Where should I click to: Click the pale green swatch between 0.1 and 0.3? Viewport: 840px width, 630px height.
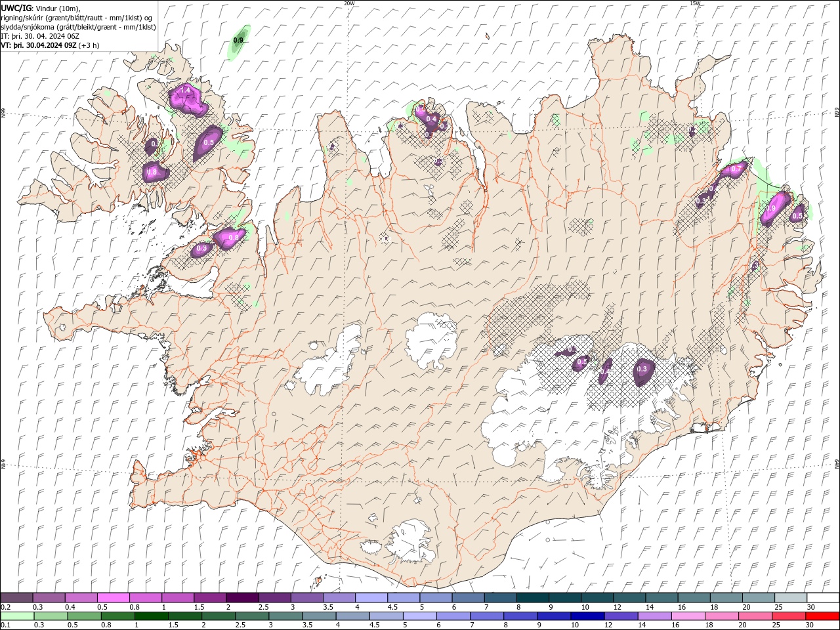pyautogui.click(x=18, y=616)
